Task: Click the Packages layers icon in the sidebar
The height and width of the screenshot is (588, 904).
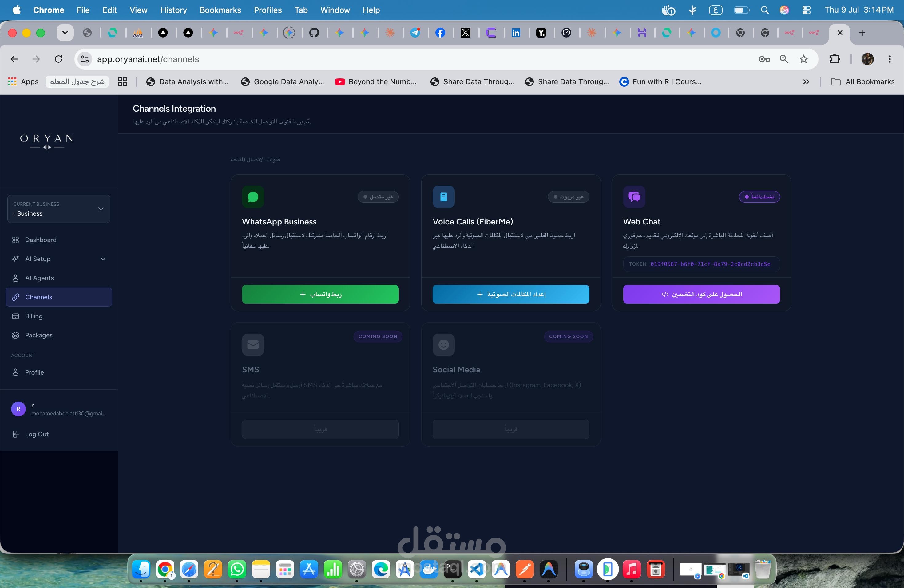Action: pyautogui.click(x=16, y=335)
